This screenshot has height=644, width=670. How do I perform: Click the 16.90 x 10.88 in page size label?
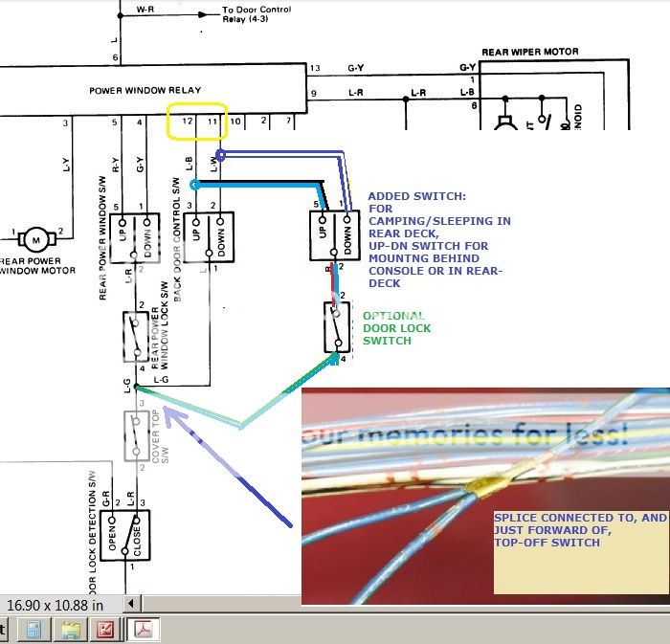(x=59, y=605)
